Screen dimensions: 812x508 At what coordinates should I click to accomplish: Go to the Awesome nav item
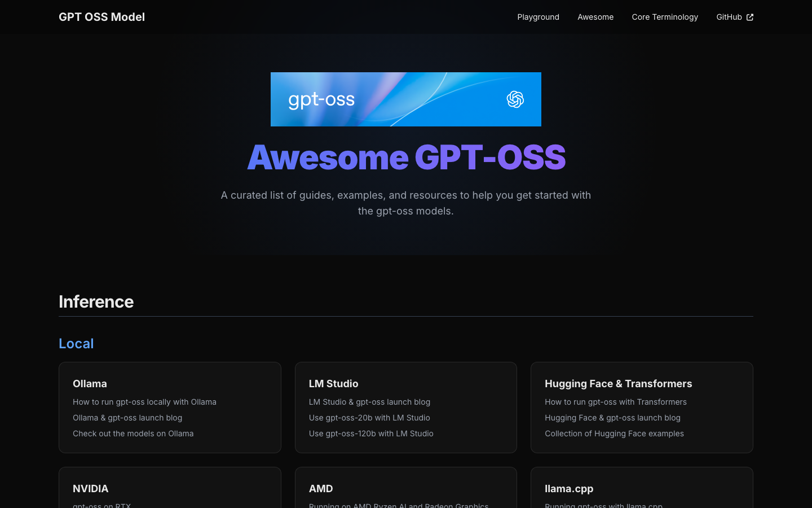click(x=595, y=17)
